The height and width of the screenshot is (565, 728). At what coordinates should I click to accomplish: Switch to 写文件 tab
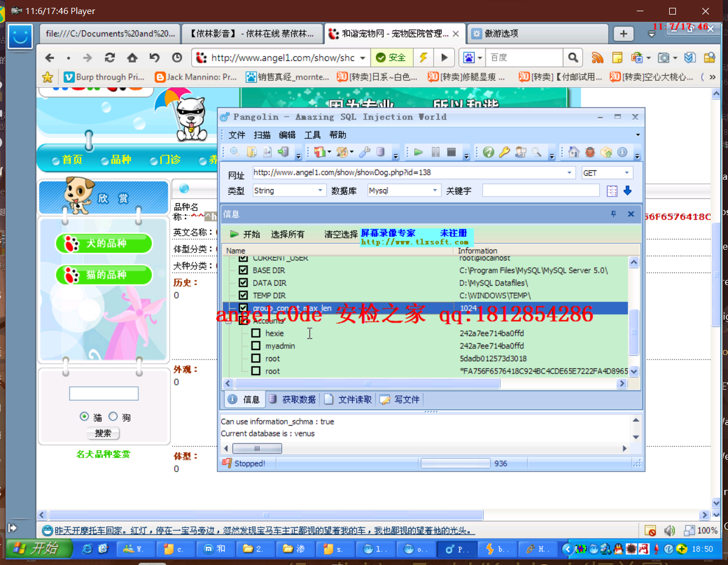[400, 399]
